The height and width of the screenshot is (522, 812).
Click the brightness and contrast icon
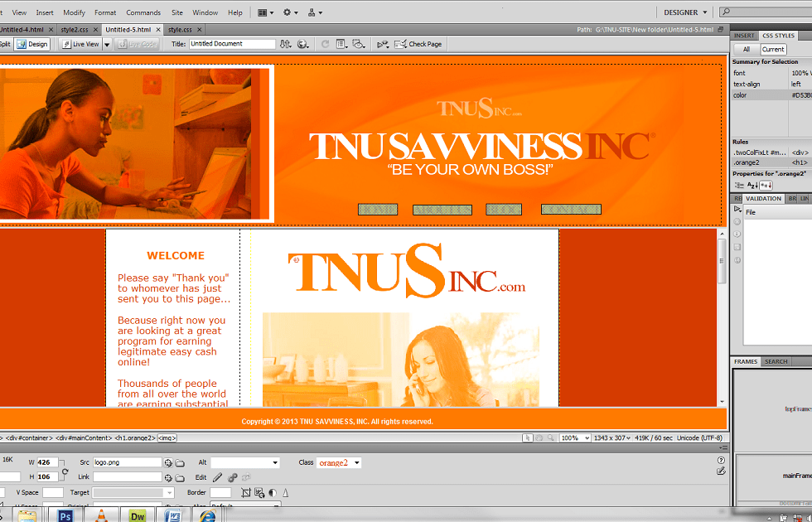tap(272, 493)
